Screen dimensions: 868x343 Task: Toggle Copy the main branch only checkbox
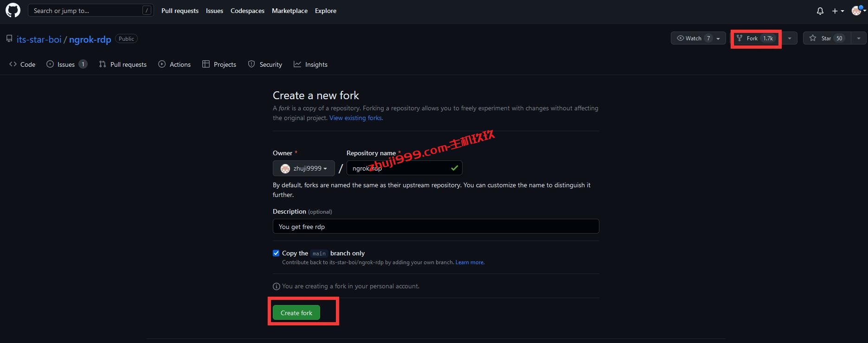coord(276,253)
